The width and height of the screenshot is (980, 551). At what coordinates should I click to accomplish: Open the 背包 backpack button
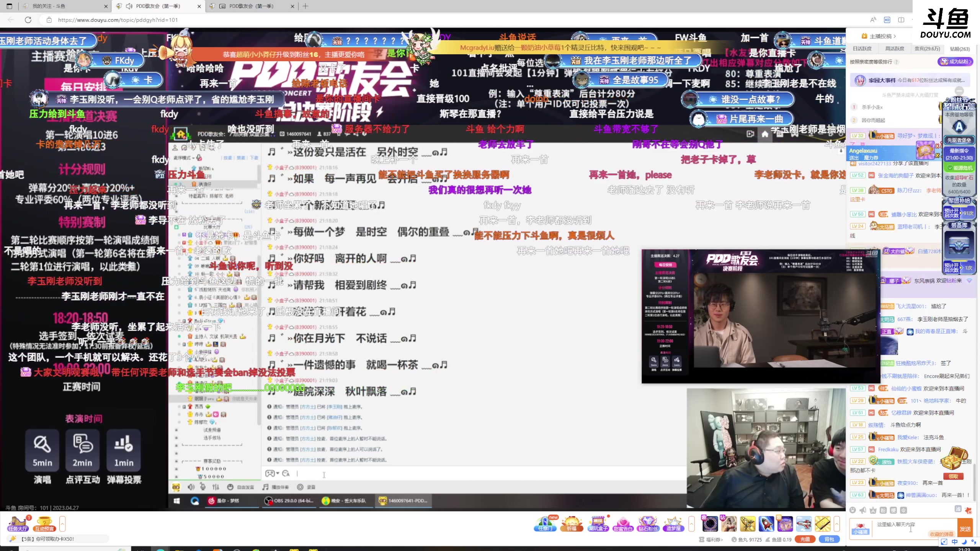829,539
